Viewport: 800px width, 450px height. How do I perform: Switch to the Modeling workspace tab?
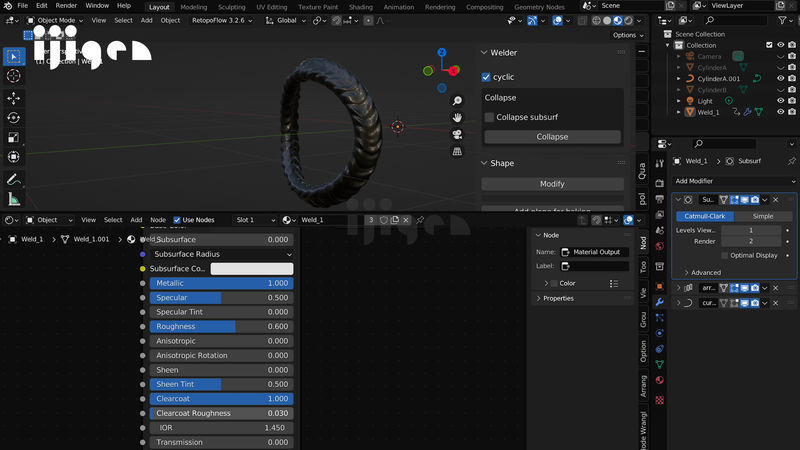point(194,7)
